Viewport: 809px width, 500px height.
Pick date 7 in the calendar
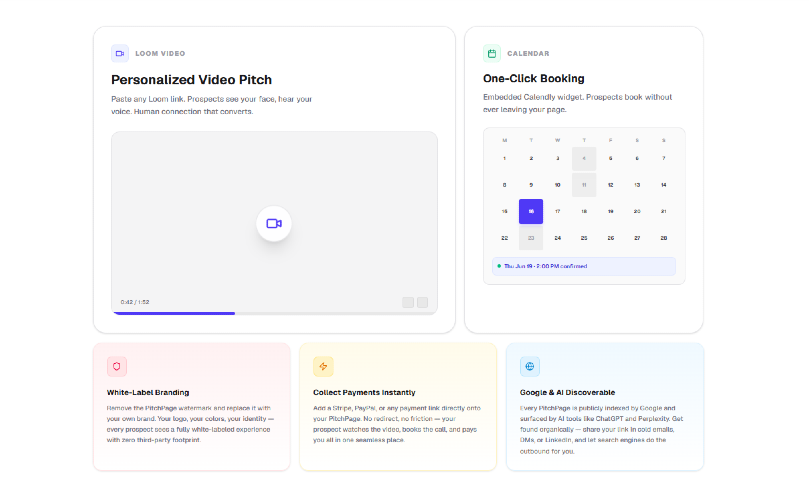(x=664, y=158)
